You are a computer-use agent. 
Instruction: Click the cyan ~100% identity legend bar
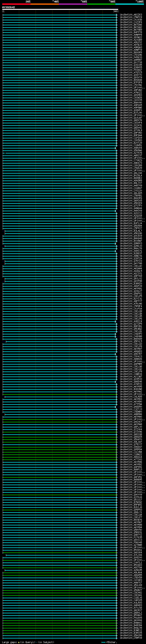(x=130, y=4)
